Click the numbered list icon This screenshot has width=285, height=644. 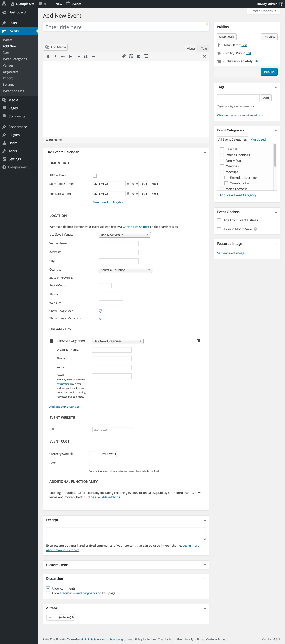78,57
